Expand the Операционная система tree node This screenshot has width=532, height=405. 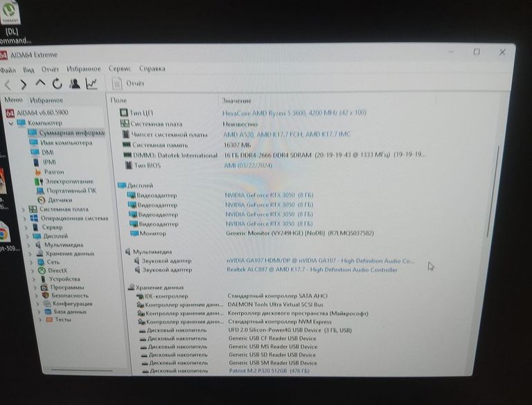(24, 219)
